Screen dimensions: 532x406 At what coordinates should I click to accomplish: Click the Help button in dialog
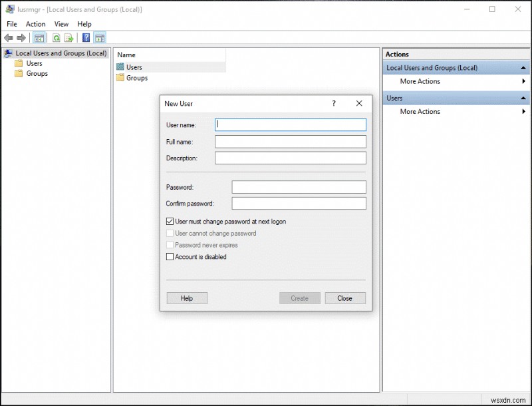tap(187, 298)
